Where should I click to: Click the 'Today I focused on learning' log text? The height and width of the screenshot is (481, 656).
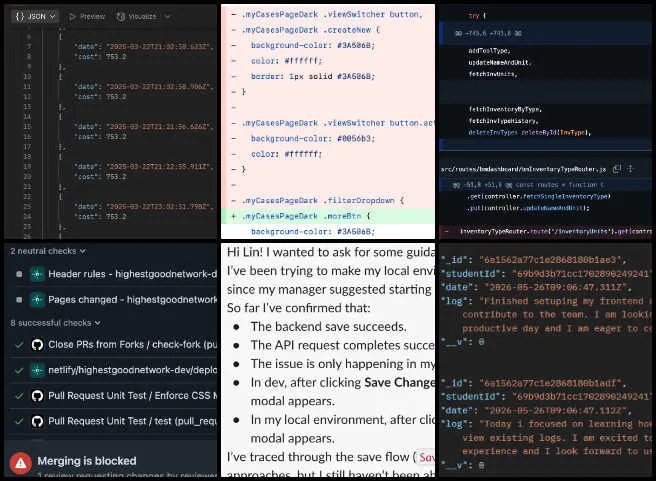coord(565,424)
